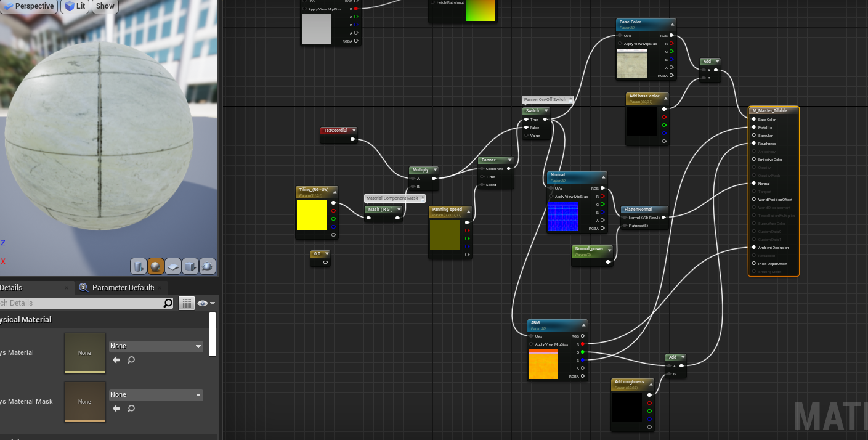Use selected asset arrow for Phys Material Mask
The width and height of the screenshot is (868, 440).
[x=117, y=409]
